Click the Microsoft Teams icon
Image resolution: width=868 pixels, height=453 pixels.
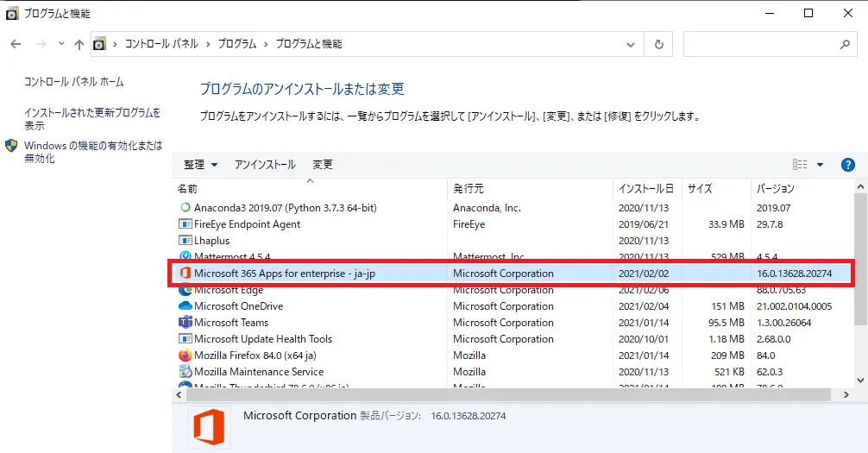coord(185,323)
